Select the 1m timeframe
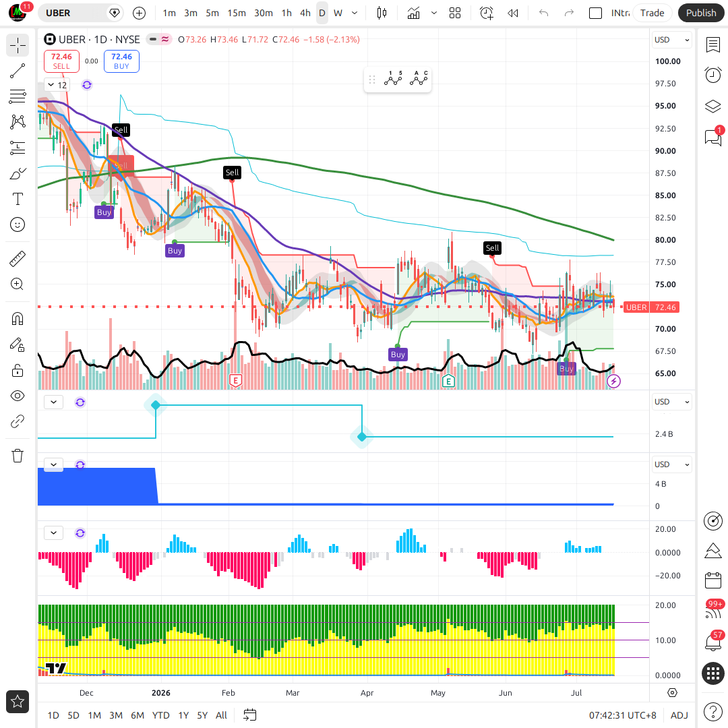Viewport: 728px width, 728px height. pos(169,13)
